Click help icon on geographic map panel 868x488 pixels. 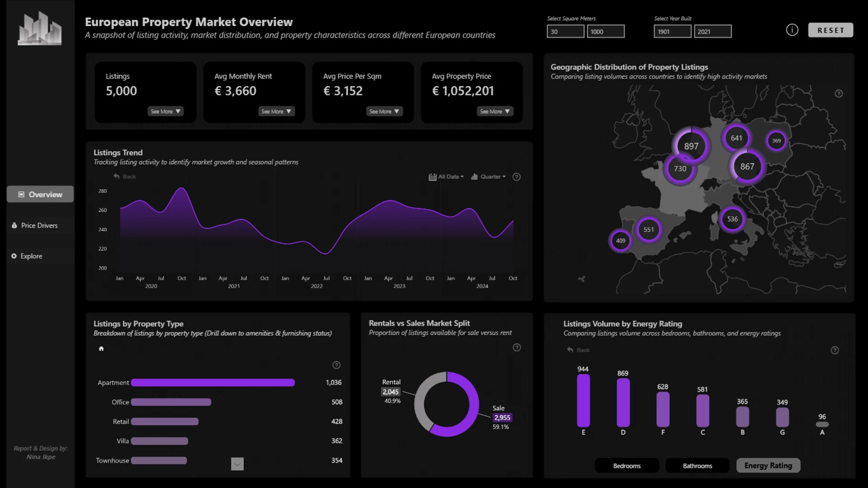point(839,94)
